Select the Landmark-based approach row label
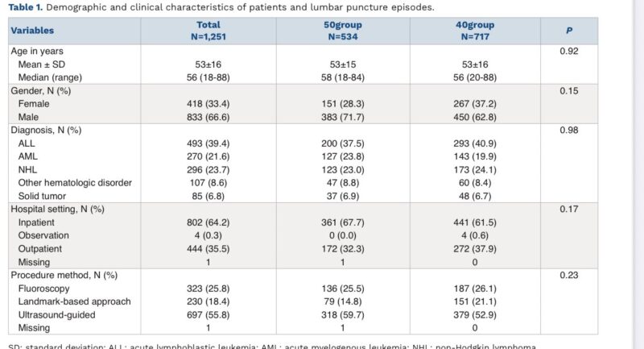Screen dimensions: 644x349 tap(74, 301)
